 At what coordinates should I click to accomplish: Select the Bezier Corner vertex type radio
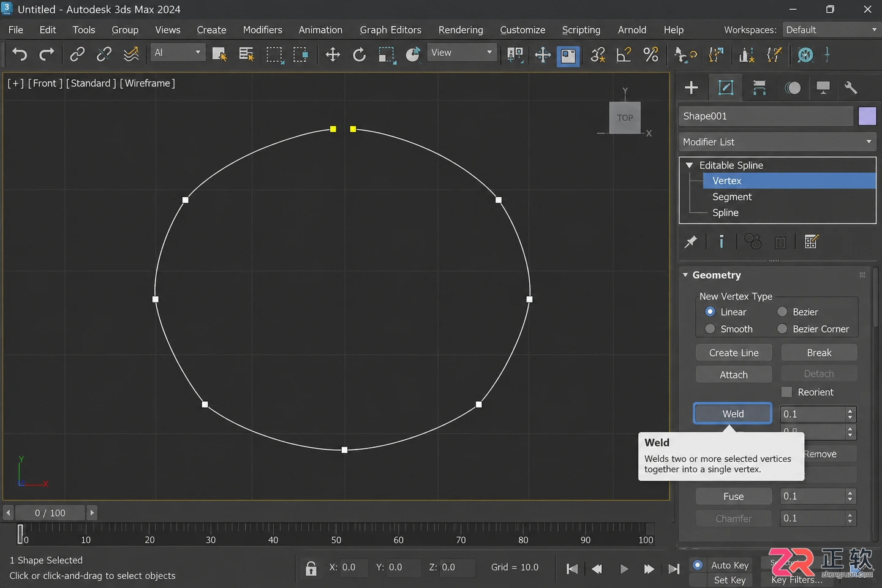(782, 329)
